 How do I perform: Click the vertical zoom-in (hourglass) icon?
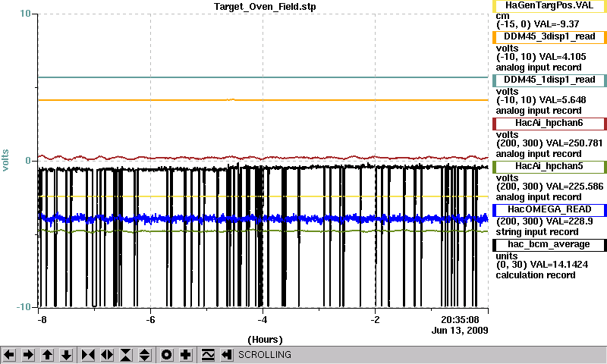[126, 355]
